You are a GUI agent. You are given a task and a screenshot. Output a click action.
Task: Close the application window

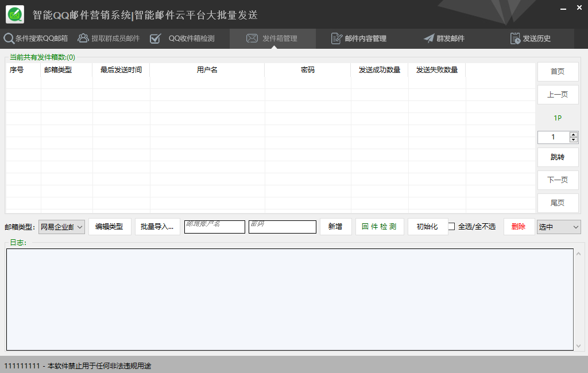click(579, 7)
